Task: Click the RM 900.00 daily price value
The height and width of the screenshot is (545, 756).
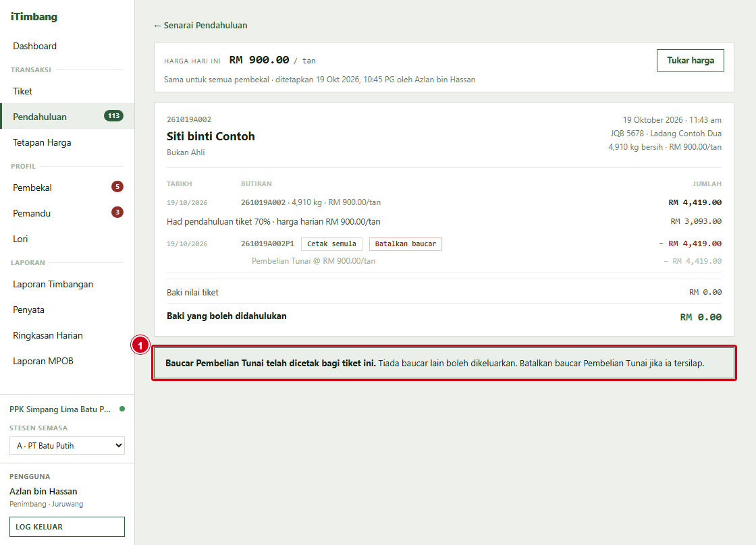Action: click(x=259, y=60)
